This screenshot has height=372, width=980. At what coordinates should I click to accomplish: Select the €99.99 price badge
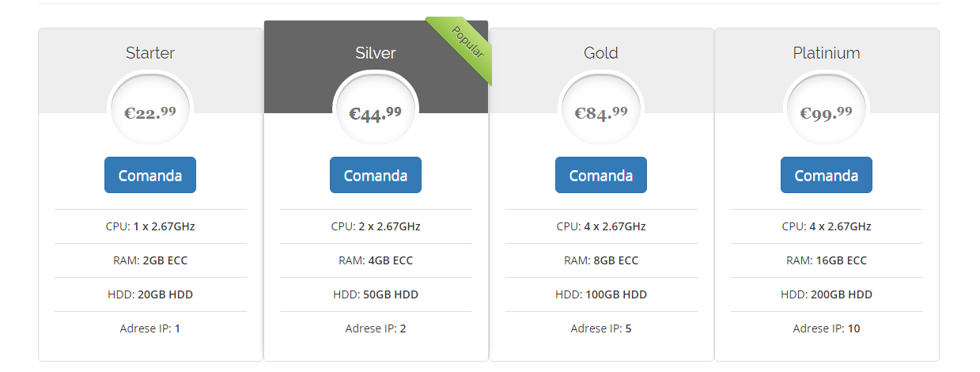827,112
